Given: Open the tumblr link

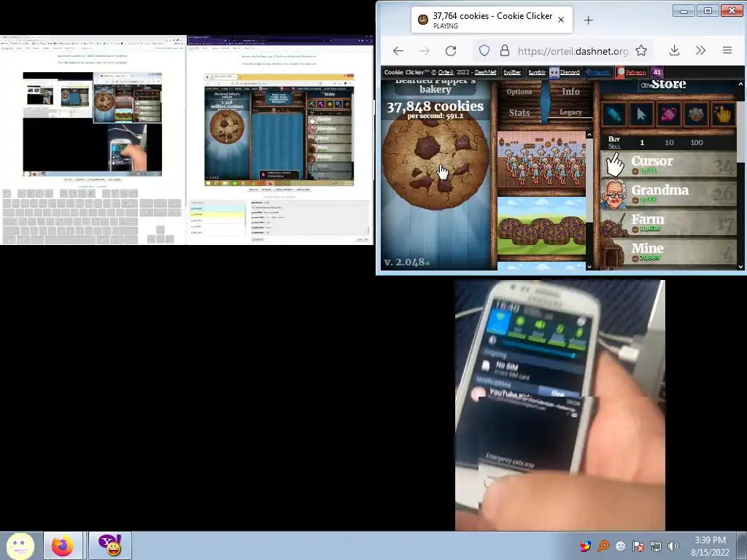Looking at the screenshot, I should click(x=536, y=72).
